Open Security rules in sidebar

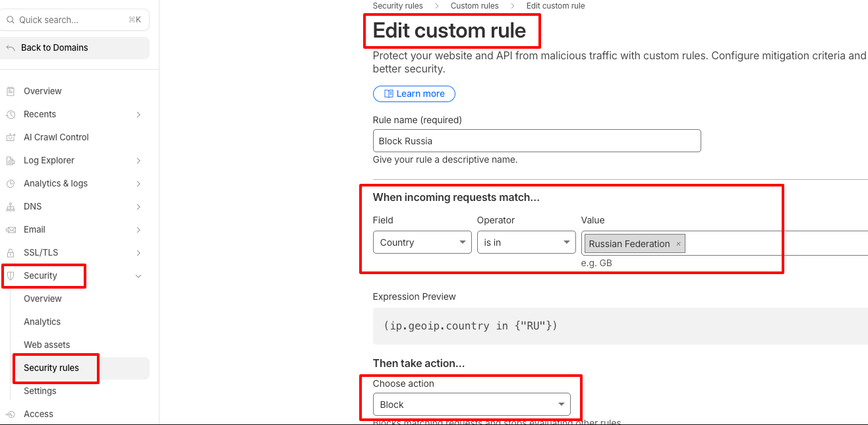[51, 368]
